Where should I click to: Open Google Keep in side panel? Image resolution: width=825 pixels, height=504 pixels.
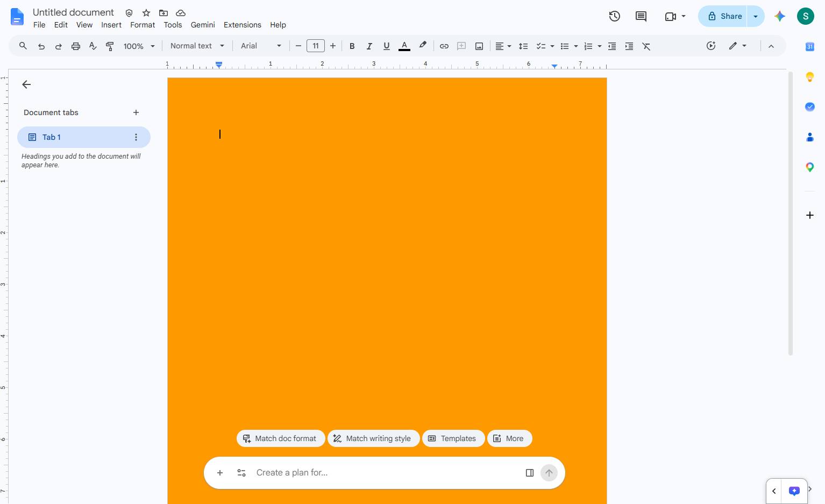click(810, 77)
